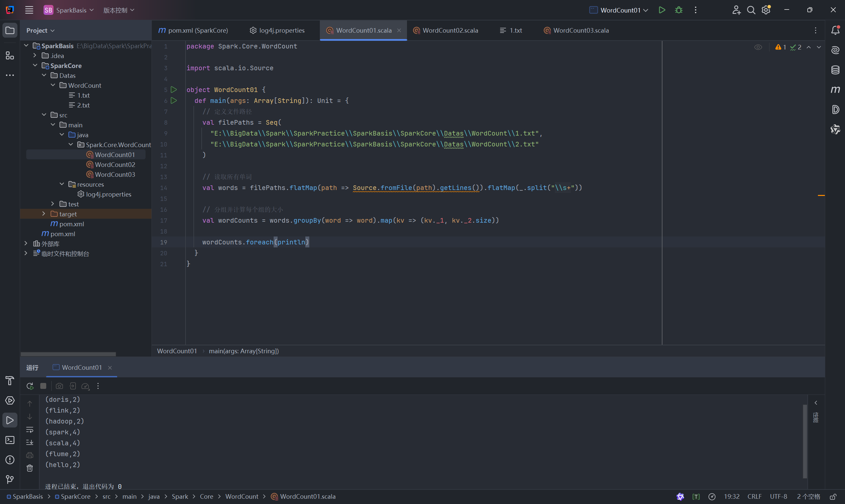The width and height of the screenshot is (845, 504).
Task: Stop the running process
Action: [43, 386]
